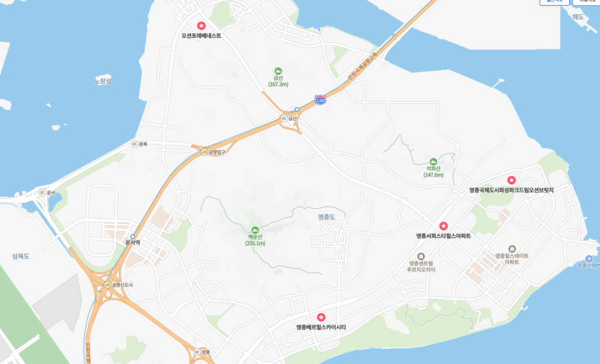The width and height of the screenshot is (600, 364).
Task: Select the 금산 mountain icon (167.3m)
Action: click(x=278, y=71)
